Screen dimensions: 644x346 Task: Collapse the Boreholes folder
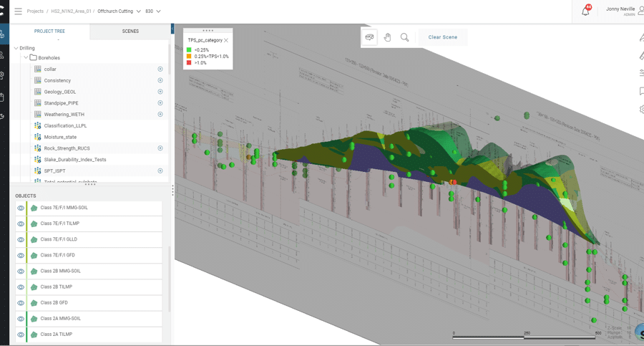(26, 58)
